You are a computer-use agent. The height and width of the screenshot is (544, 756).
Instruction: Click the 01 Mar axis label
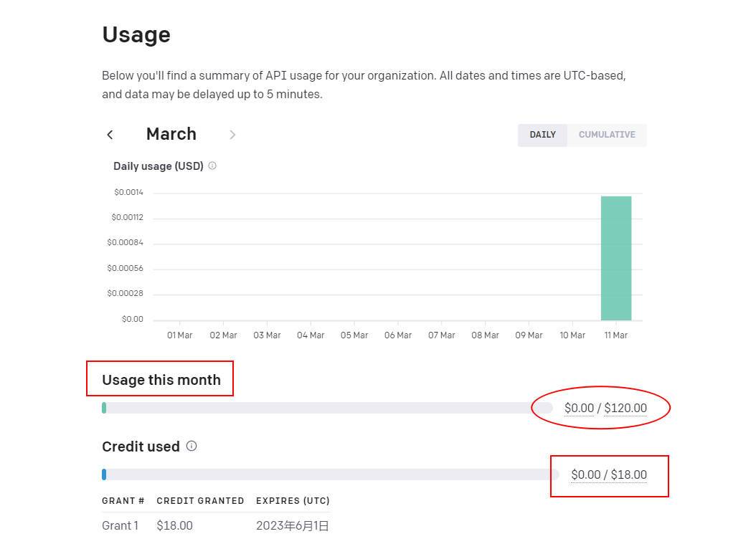[x=179, y=335]
